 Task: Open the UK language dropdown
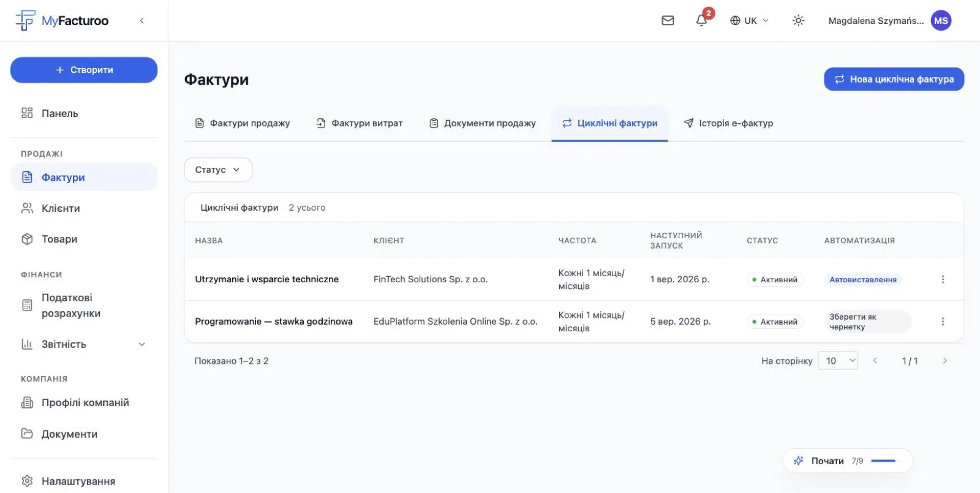(749, 21)
